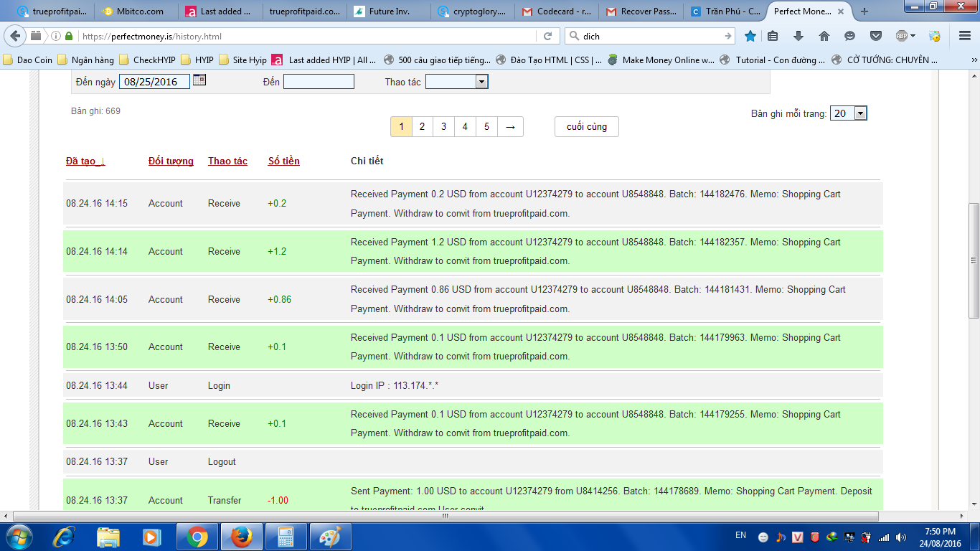
Task: Open the calendar picker next to 08/25/2016
Action: point(199,80)
